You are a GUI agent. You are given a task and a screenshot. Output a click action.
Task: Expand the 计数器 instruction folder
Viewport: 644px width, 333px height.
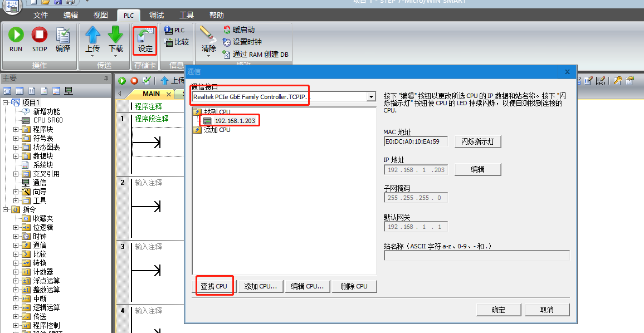click(x=16, y=272)
